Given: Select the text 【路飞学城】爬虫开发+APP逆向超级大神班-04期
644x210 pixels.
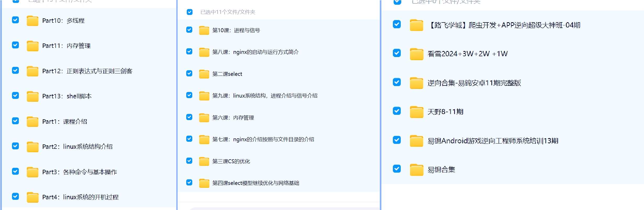Looking at the screenshot, I should tap(504, 25).
